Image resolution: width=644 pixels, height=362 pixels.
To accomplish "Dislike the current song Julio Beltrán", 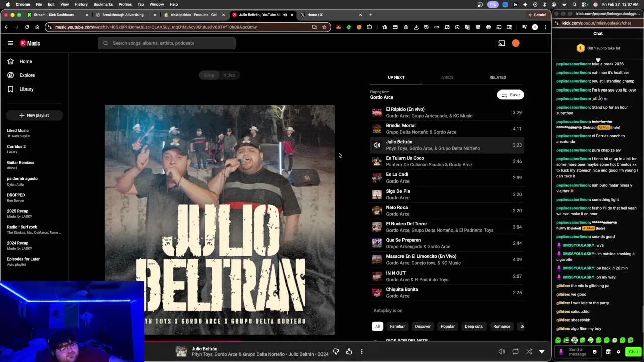I will [336, 352].
